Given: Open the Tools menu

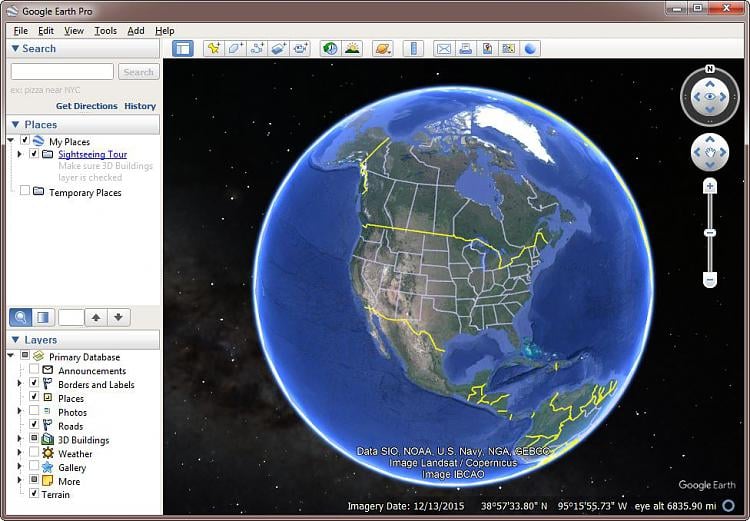Looking at the screenshot, I should pos(105,31).
